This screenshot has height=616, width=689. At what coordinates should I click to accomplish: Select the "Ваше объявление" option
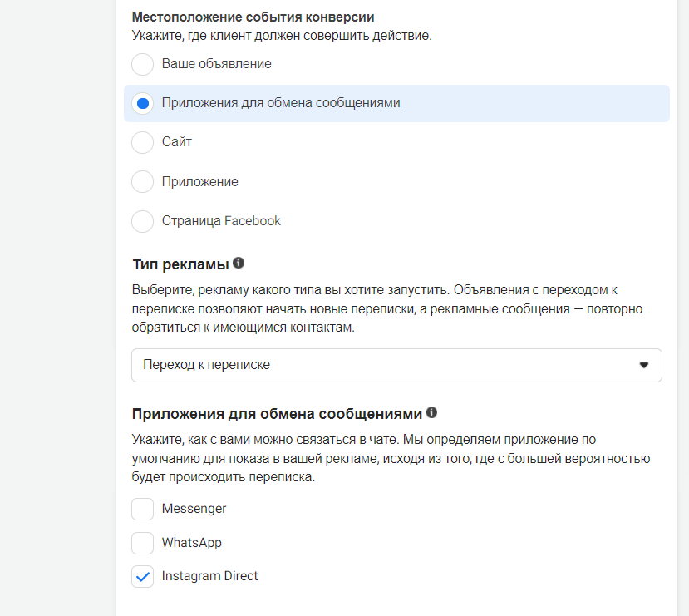[x=142, y=64]
